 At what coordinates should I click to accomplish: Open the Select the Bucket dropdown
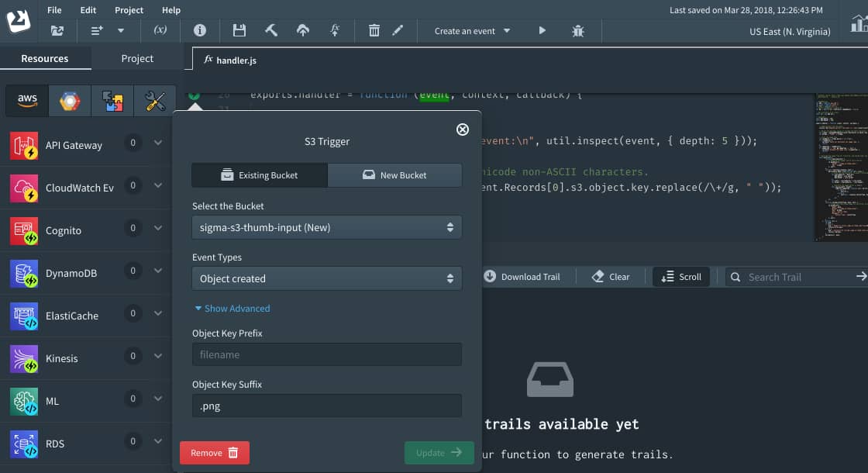pos(326,227)
